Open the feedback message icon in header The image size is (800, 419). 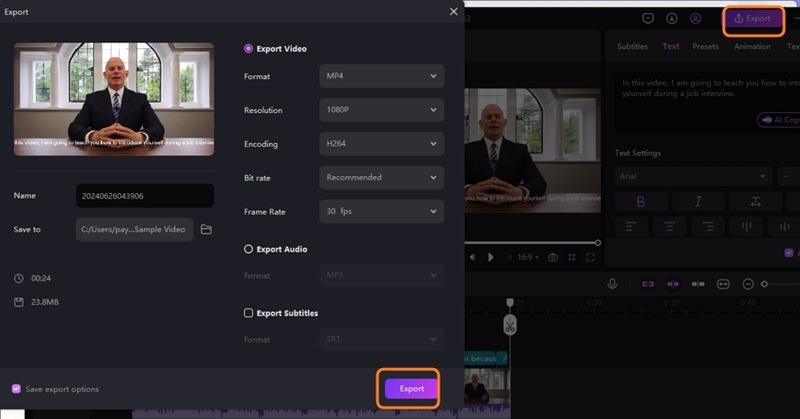point(647,18)
